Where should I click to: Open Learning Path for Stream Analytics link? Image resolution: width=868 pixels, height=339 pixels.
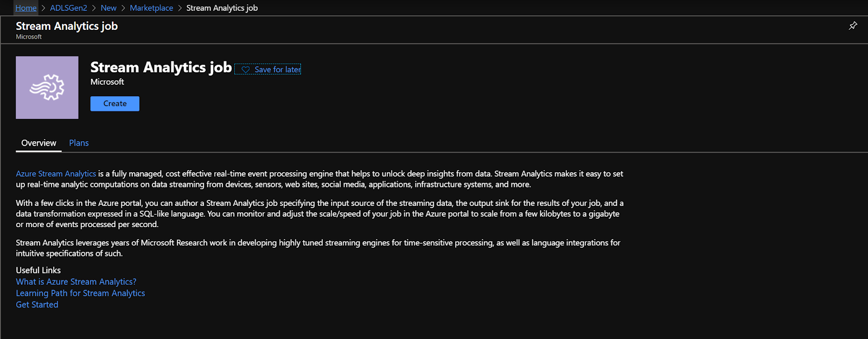[80, 293]
